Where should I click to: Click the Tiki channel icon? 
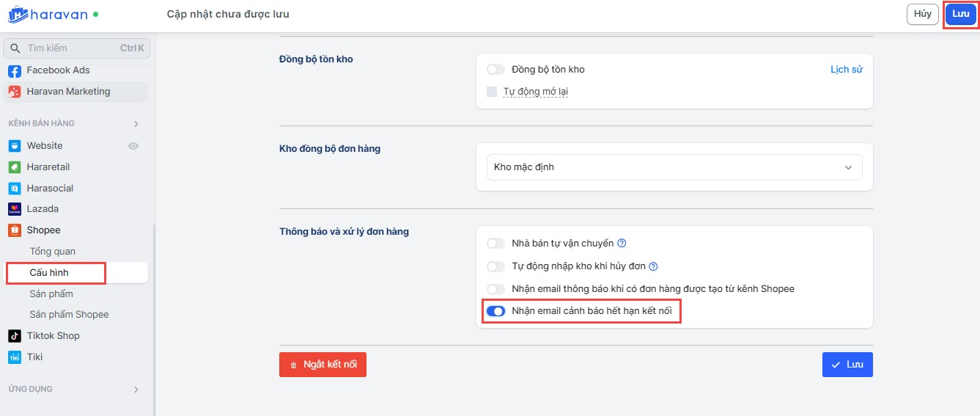(15, 357)
